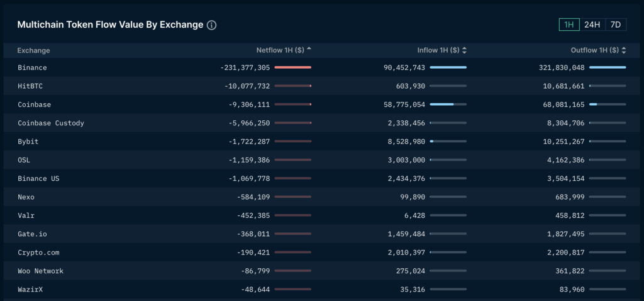Screen dimensions: 644x301
Task: Switch to the 24H time range
Action: [x=592, y=25]
